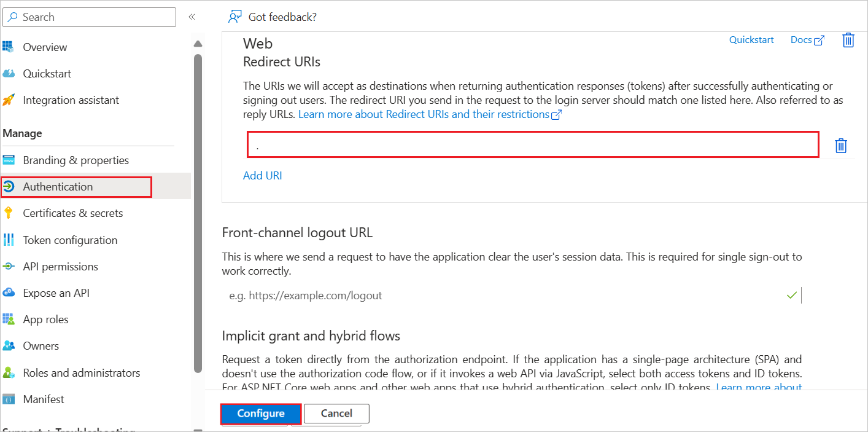868x432 pixels.
Task: Open App roles
Action: 45,319
